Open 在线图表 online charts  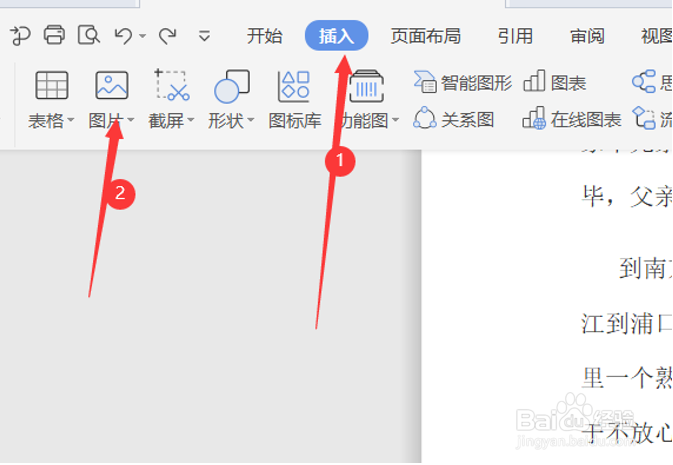click(x=572, y=119)
